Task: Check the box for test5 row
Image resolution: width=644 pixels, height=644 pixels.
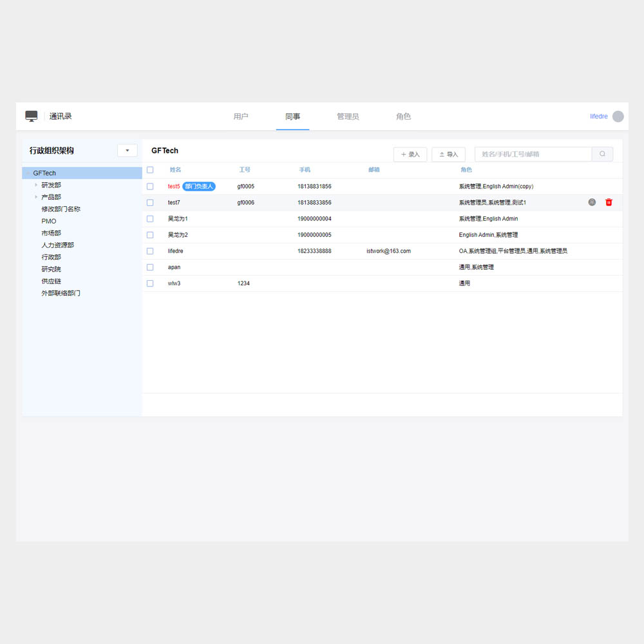Action: click(150, 186)
